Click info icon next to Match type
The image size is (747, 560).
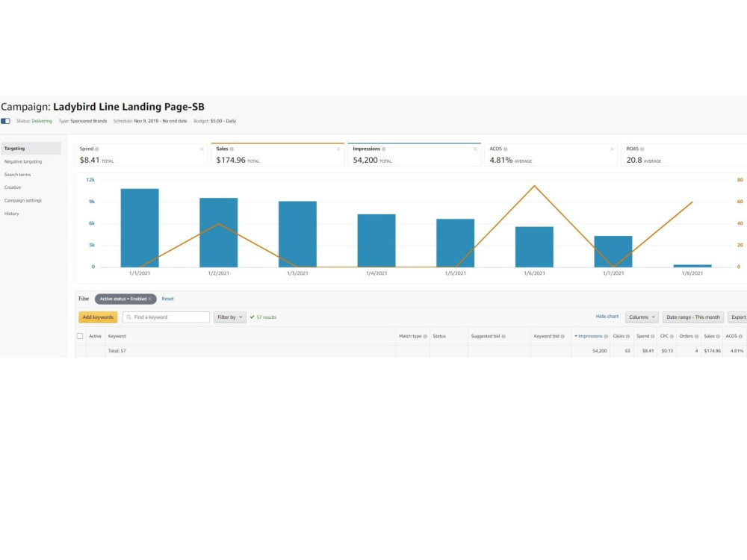(x=426, y=337)
